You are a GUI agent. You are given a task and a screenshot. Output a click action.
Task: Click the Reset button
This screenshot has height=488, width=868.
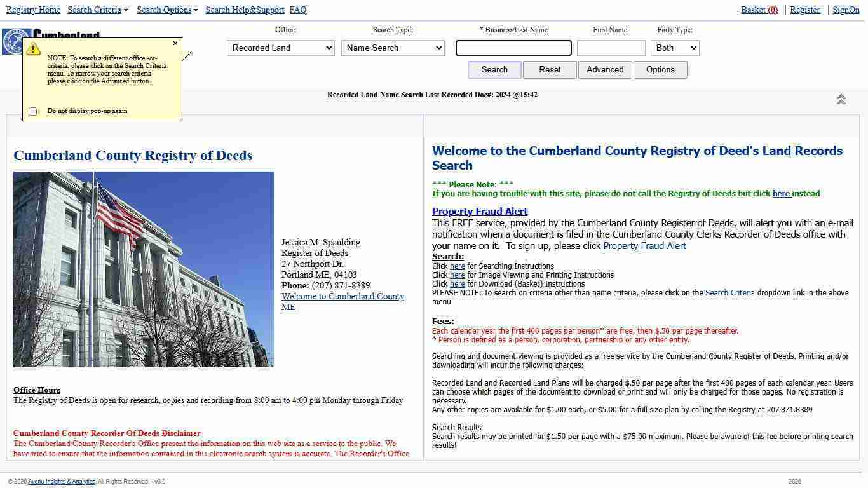coord(550,70)
